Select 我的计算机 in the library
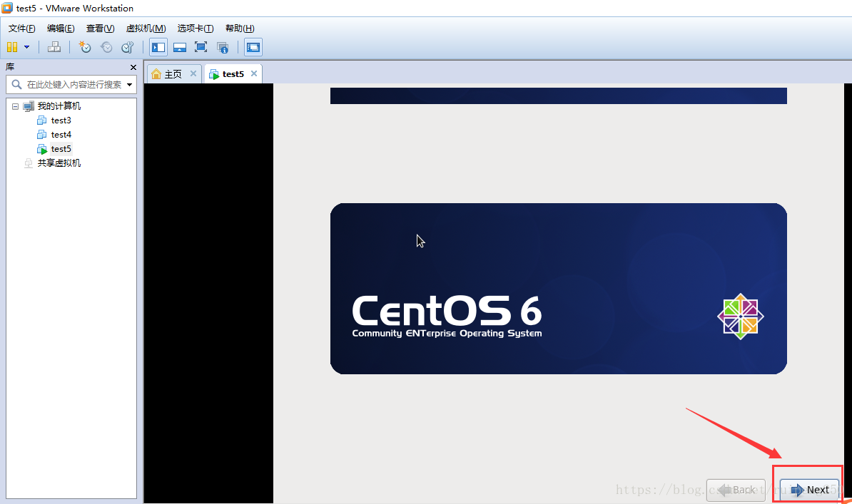This screenshot has height=504, width=852. [x=59, y=106]
